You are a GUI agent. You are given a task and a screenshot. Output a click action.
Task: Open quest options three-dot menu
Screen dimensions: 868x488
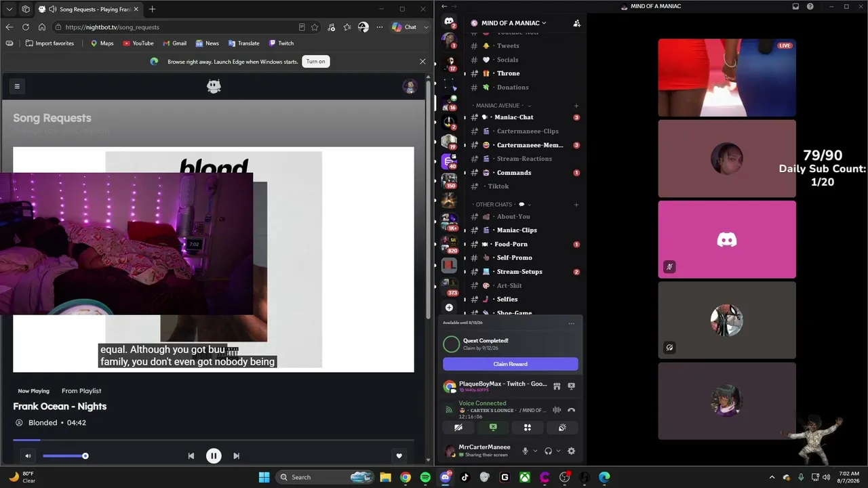click(x=572, y=324)
